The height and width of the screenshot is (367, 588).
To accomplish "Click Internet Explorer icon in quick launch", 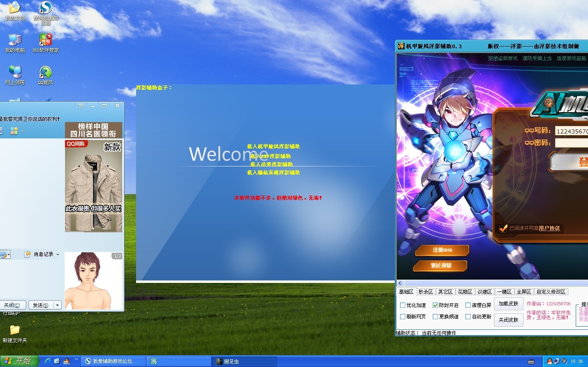I will 48,361.
